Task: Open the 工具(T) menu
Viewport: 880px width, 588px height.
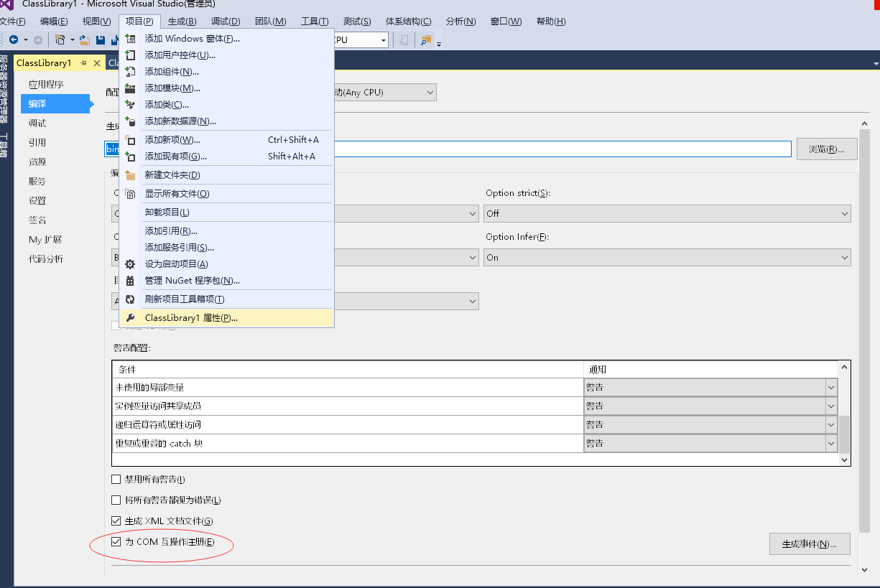Action: point(315,21)
